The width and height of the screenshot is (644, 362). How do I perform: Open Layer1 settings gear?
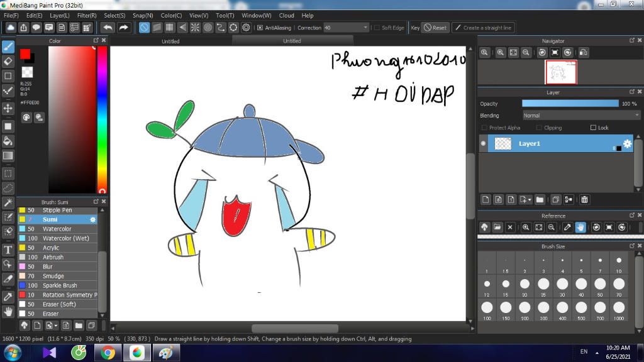tap(627, 143)
